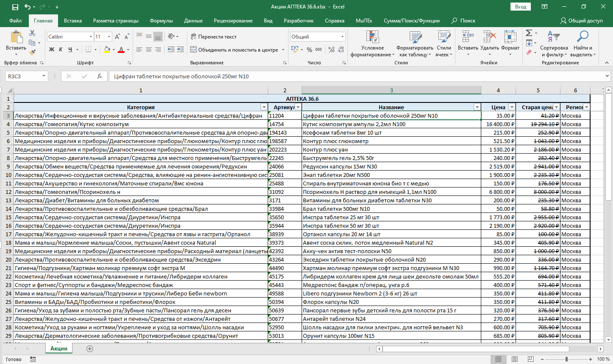Click the Save icon in quick access toolbar
This screenshot has height=364, width=613.
point(15,7)
